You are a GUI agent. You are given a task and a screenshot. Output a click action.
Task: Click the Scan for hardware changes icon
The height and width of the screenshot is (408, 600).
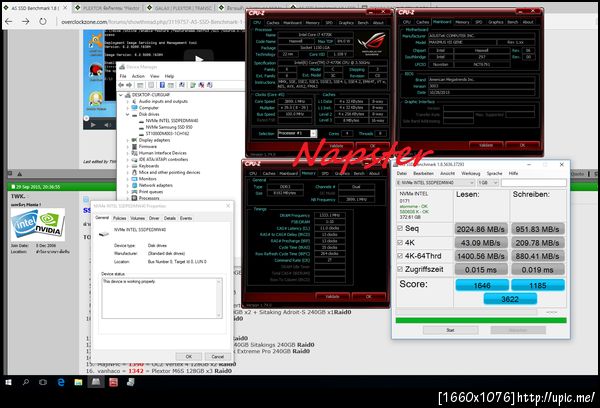tap(182, 85)
